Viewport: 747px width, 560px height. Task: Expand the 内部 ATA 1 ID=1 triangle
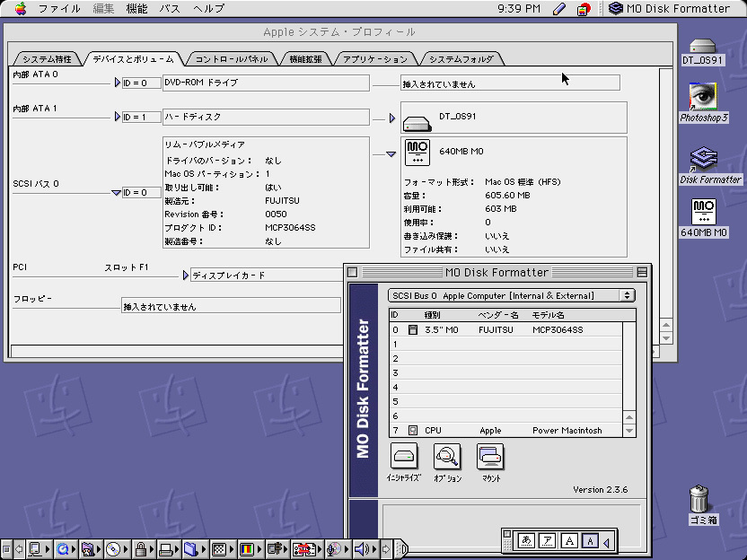click(118, 117)
